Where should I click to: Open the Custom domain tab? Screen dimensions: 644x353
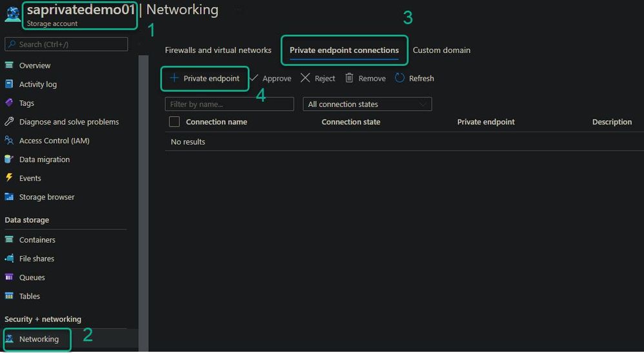[441, 50]
